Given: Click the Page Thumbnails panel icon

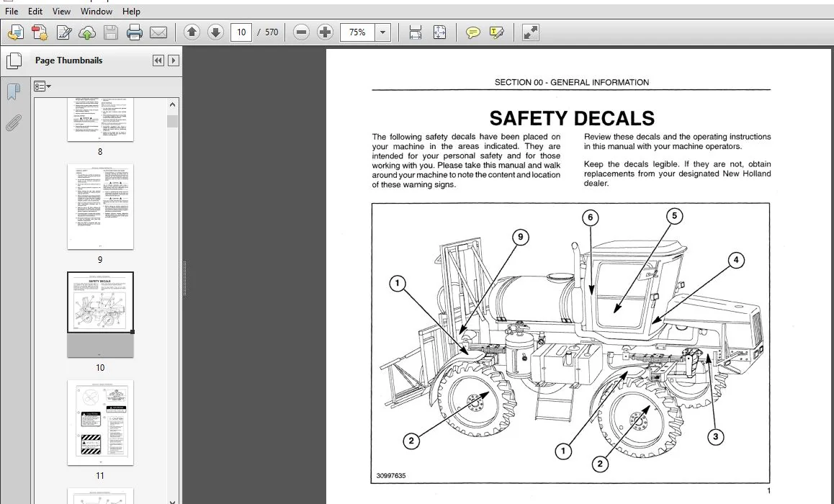Looking at the screenshot, I should (14, 60).
